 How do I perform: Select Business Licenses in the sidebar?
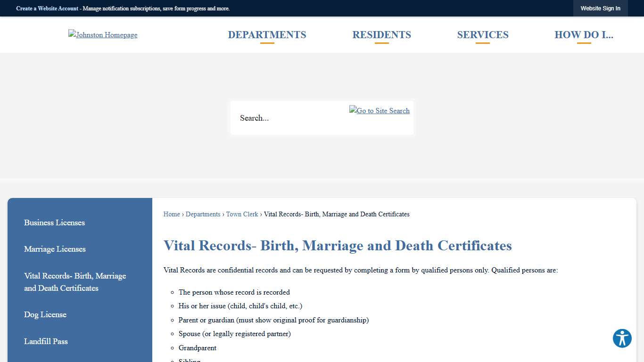54,222
